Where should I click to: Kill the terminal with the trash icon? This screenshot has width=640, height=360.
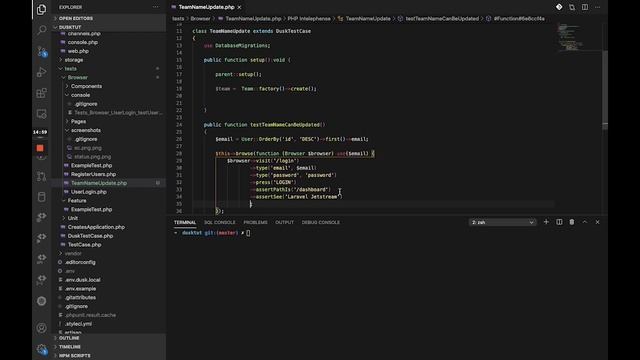[x=572, y=222]
